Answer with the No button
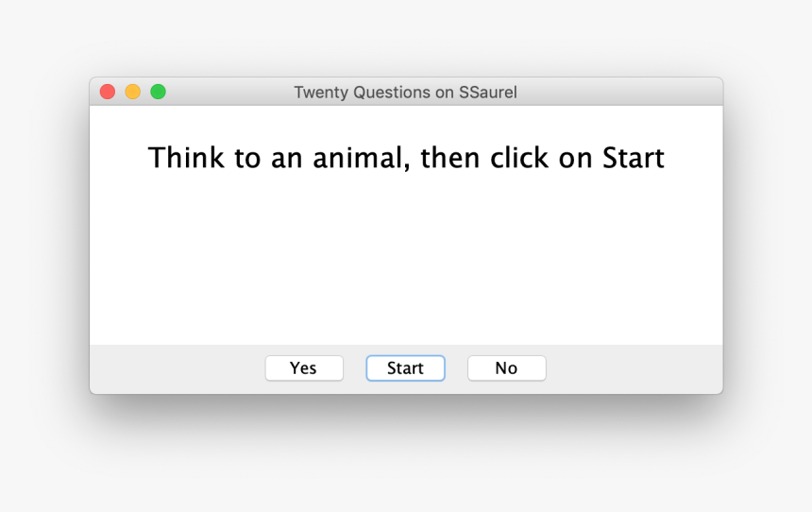Viewport: 812px width, 512px height. [x=506, y=368]
